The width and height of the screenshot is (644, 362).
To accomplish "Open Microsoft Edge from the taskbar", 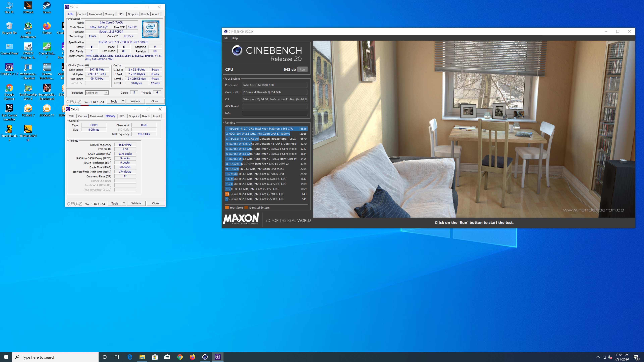I will pos(130,357).
